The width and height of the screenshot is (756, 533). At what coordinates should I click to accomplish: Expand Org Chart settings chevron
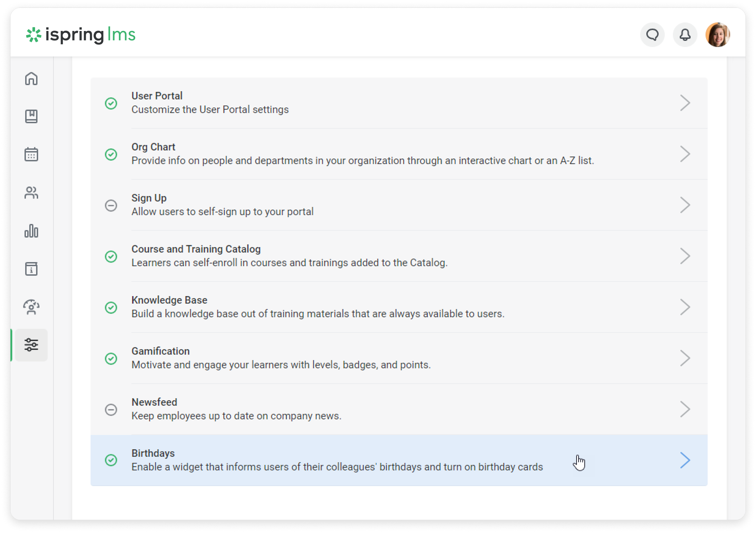(685, 154)
